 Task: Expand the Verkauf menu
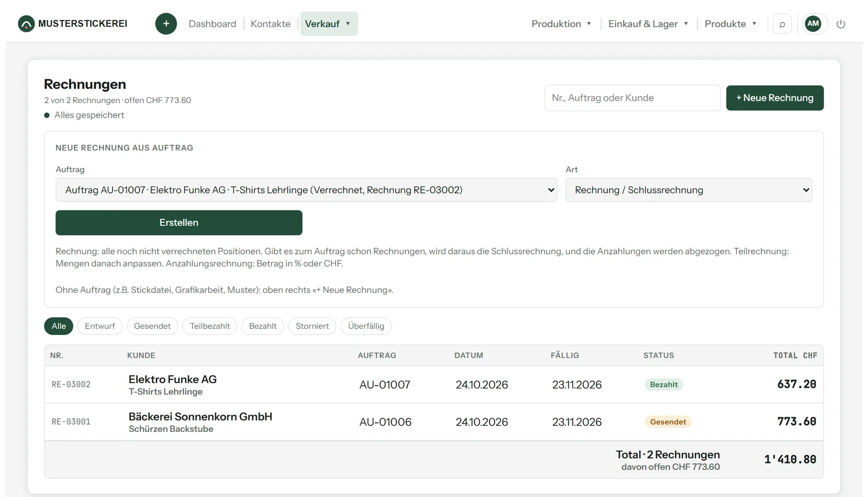329,24
